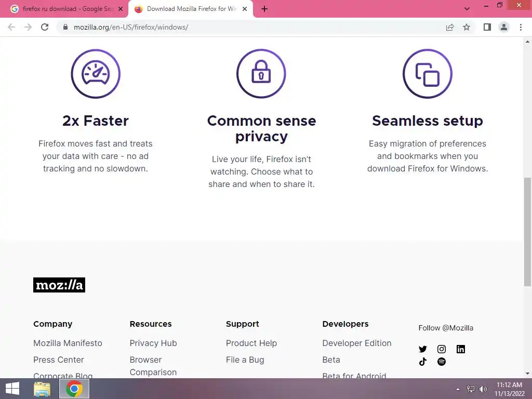Screen dimensions: 532x399
Task: Click the 'Common sense privacy' heading
Action: coord(262,129)
